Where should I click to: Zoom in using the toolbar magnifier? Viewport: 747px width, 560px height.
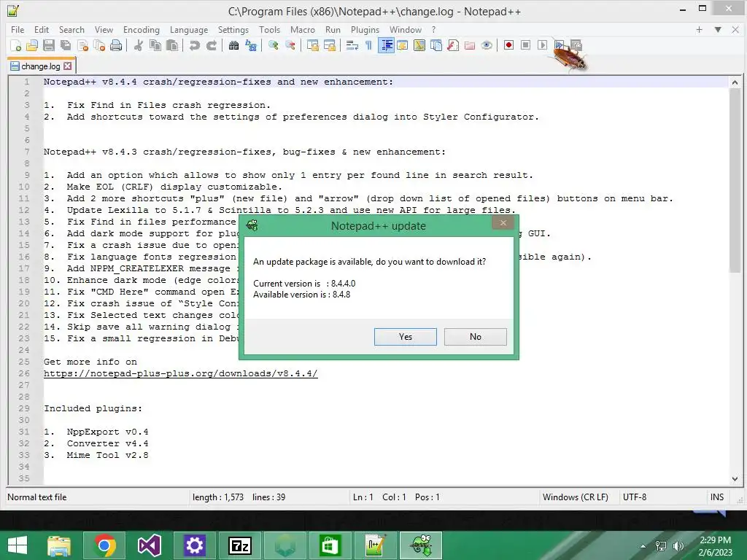pyautogui.click(x=273, y=46)
